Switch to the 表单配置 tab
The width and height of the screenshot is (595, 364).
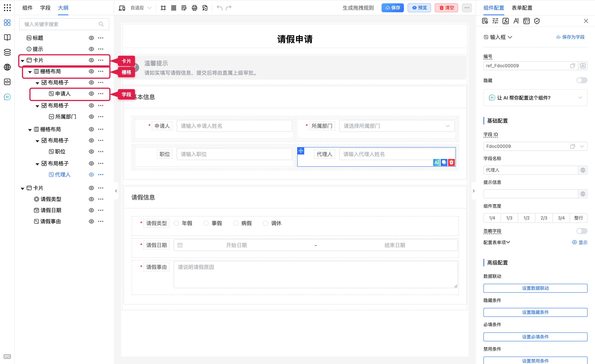coord(522,8)
